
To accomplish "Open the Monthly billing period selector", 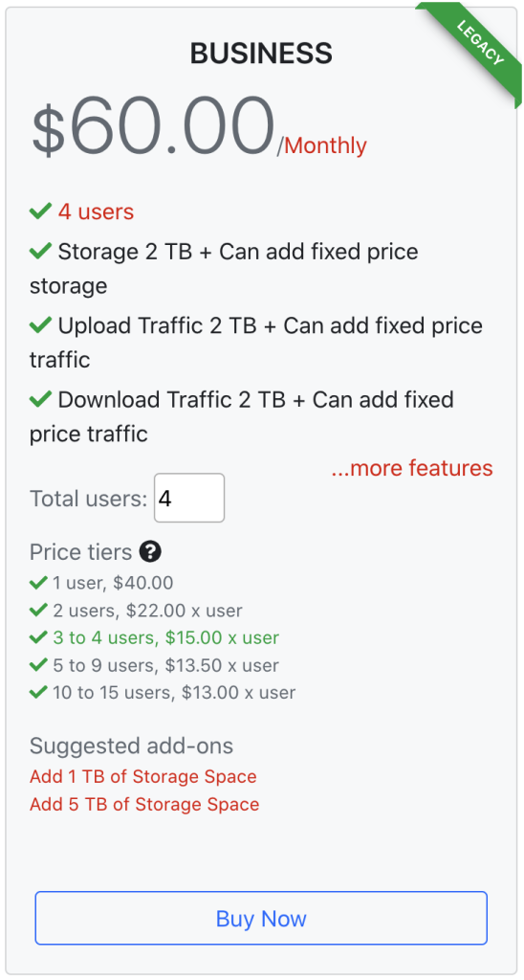I will point(325,145).
